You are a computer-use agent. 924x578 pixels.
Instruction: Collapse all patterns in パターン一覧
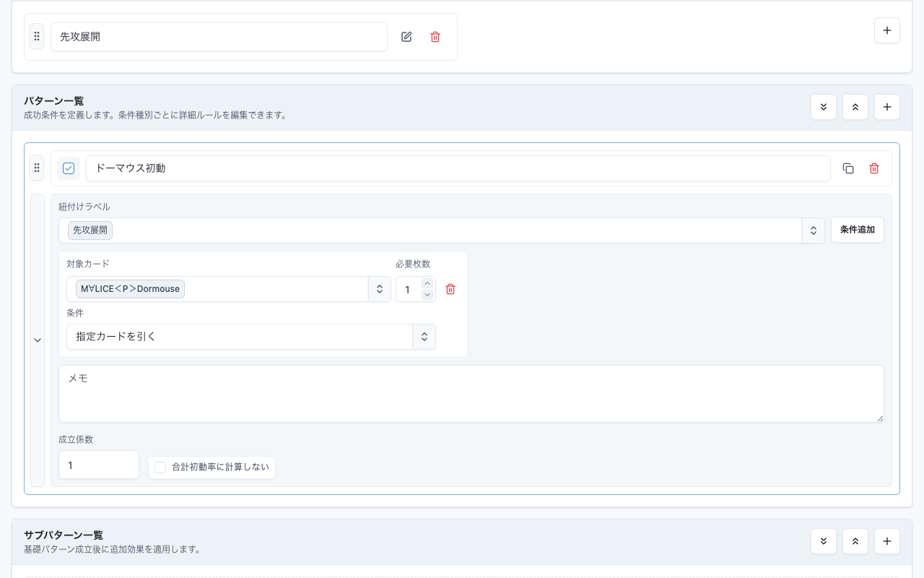tap(855, 107)
